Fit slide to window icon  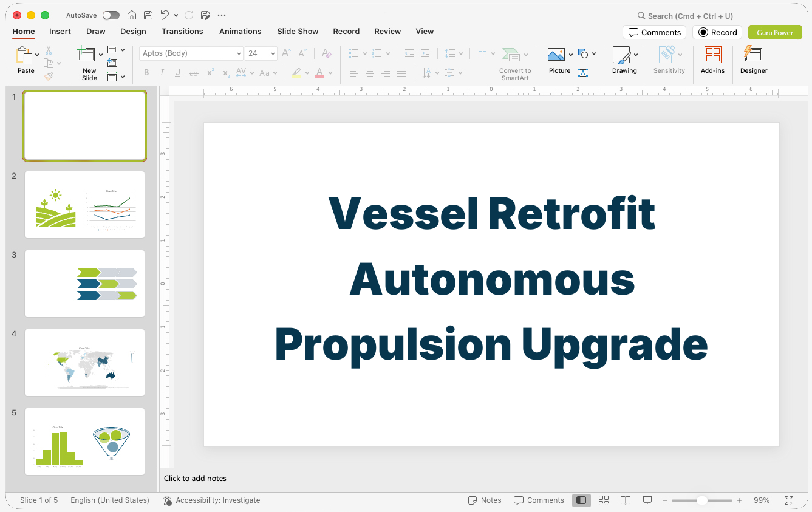point(789,500)
